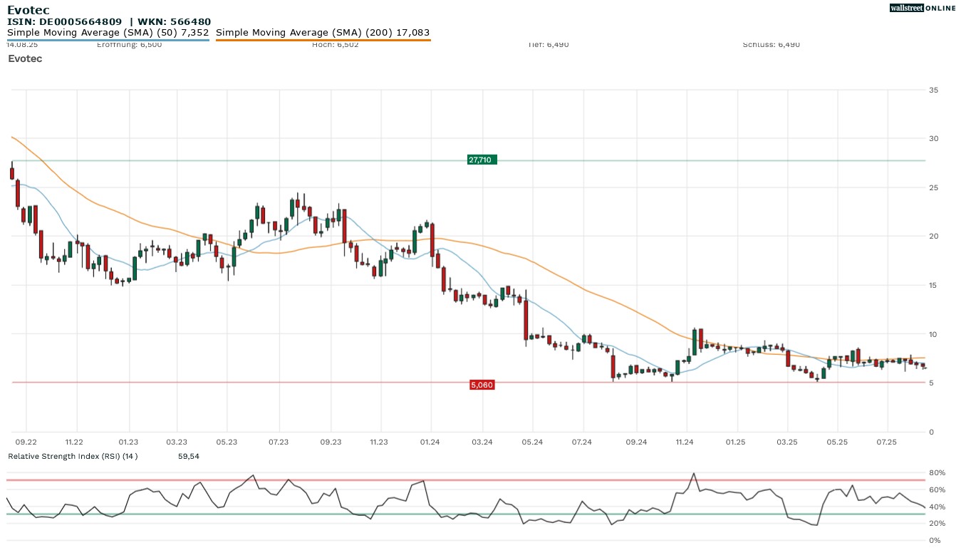Click the 01.24 date axis label

click(x=431, y=442)
